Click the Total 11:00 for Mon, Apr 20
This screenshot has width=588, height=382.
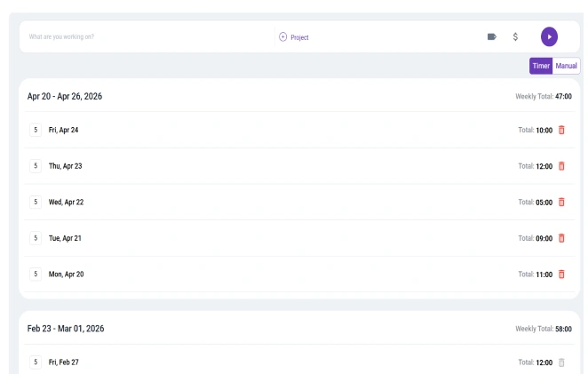544,275
